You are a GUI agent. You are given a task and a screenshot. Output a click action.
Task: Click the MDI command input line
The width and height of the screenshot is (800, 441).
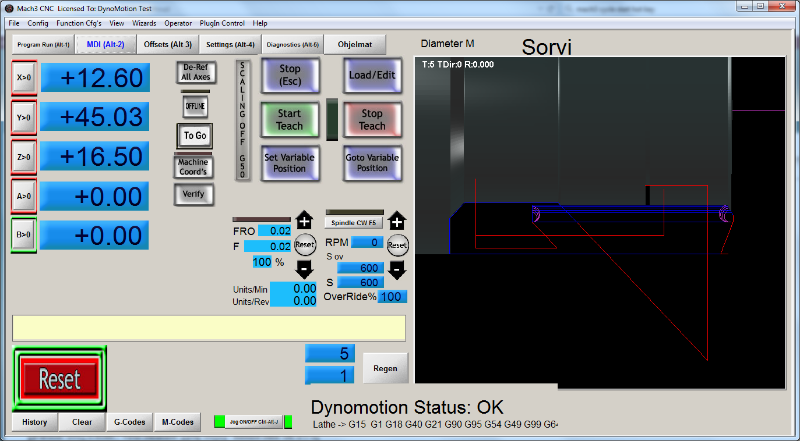209,328
